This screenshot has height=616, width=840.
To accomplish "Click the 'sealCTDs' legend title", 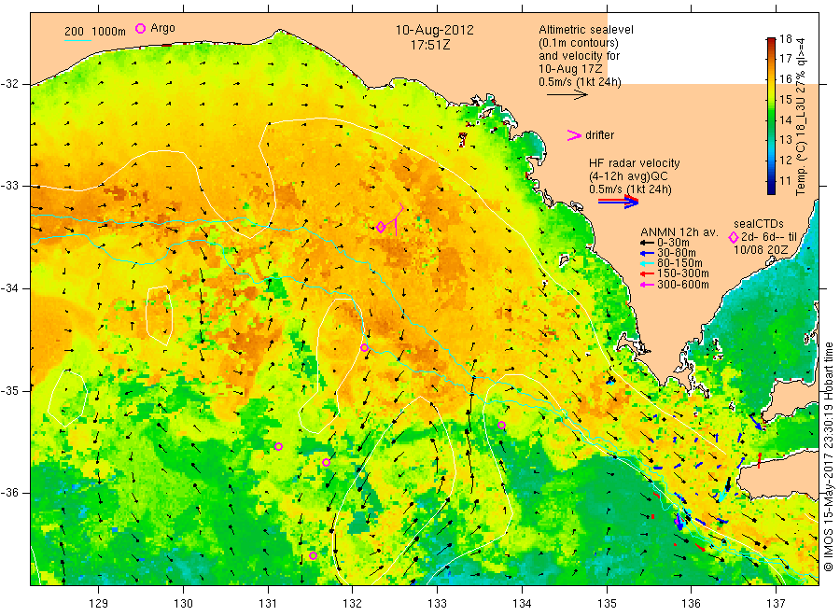I will point(759,224).
